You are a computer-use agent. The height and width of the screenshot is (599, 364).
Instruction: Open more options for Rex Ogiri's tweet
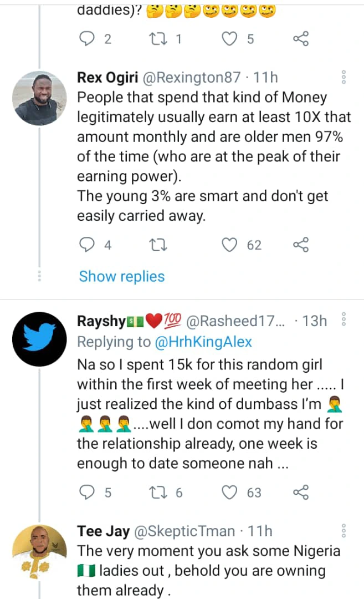344,78
